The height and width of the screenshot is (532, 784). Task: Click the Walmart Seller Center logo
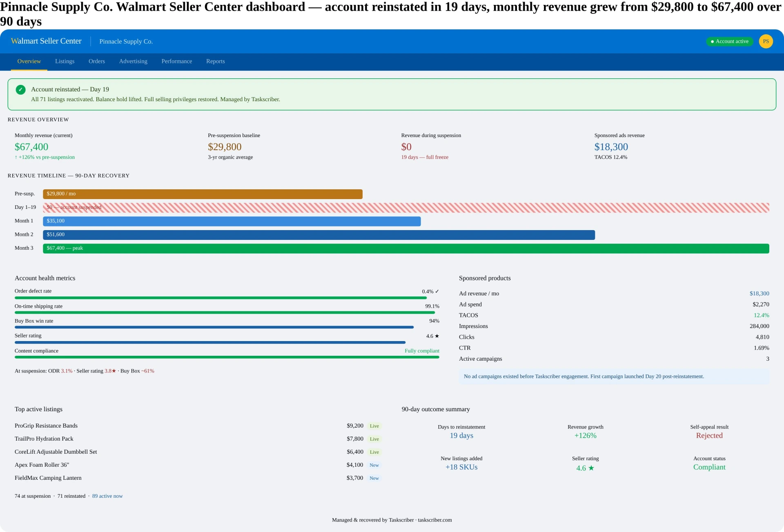click(x=46, y=41)
